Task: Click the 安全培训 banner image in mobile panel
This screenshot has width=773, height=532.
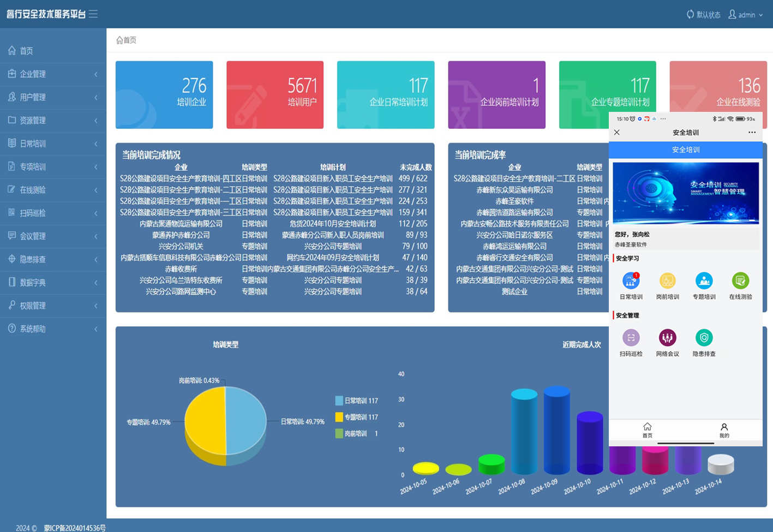Action: pyautogui.click(x=686, y=193)
